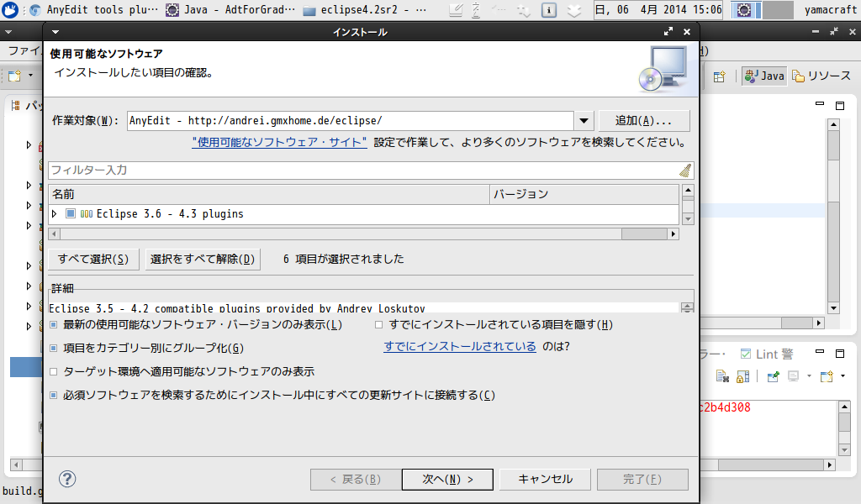The image size is (861, 504).
Task: Open the desktop application launcher menu
Action: 10,9
